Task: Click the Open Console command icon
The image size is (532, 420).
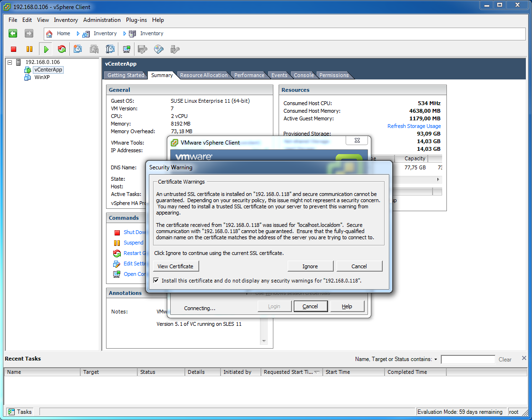Action: click(116, 274)
